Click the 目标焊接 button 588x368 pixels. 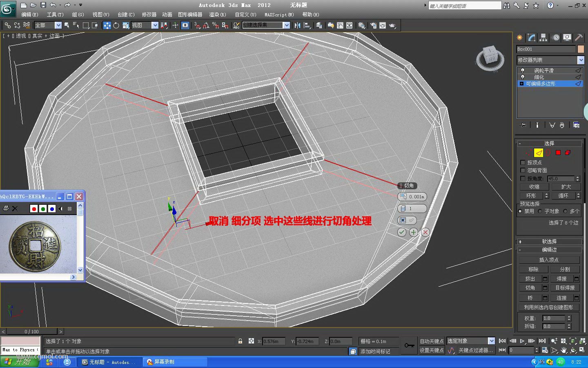click(x=565, y=288)
